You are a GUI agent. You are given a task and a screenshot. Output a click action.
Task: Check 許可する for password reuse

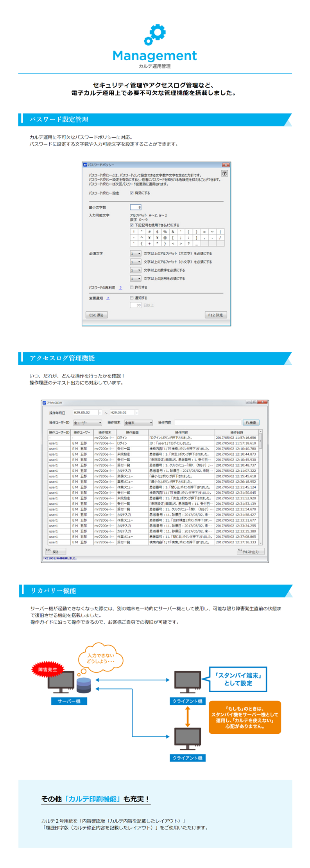132,287
